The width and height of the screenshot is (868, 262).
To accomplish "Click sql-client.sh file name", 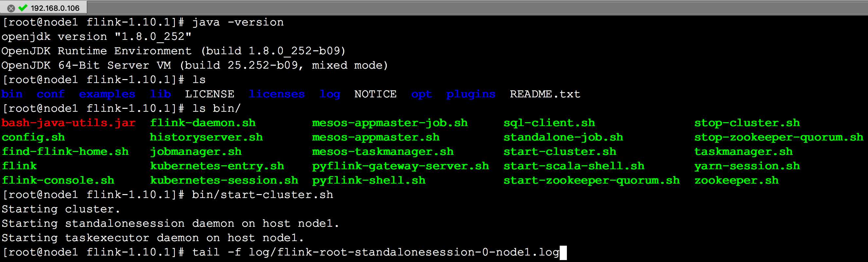I will click(x=549, y=123).
